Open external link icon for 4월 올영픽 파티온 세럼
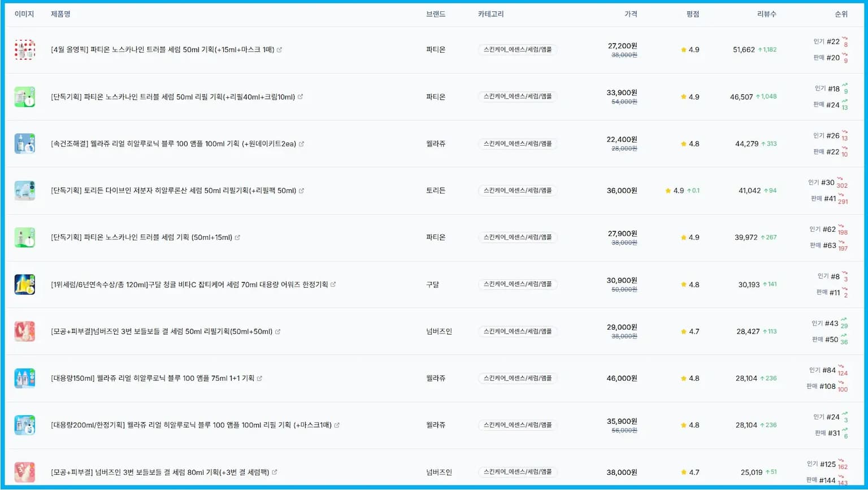This screenshot has width=868, height=490. pyautogui.click(x=279, y=50)
